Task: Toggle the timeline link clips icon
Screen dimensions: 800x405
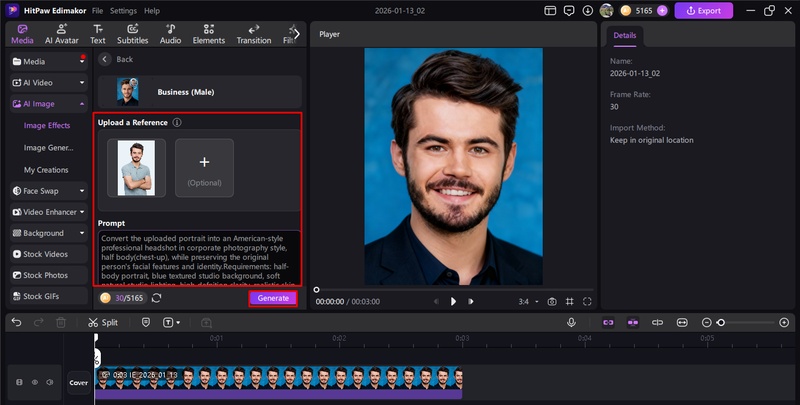Action: tap(657, 322)
